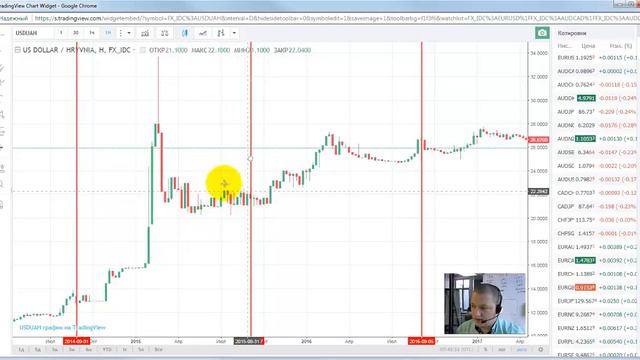Click the current price label on price axis
Image resolution: width=640 pixels, height=360 pixels.
click(x=539, y=140)
